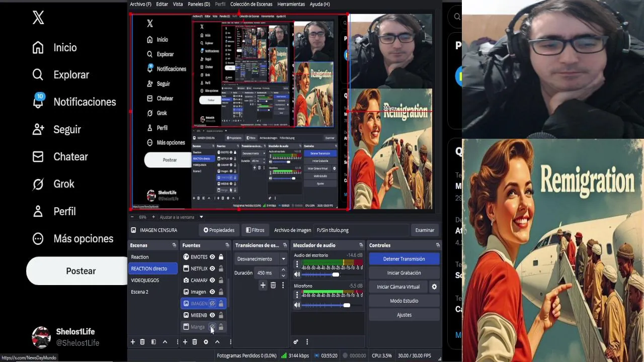Open transitions three-dot menu
This screenshot has width=644, height=362.
tap(283, 285)
